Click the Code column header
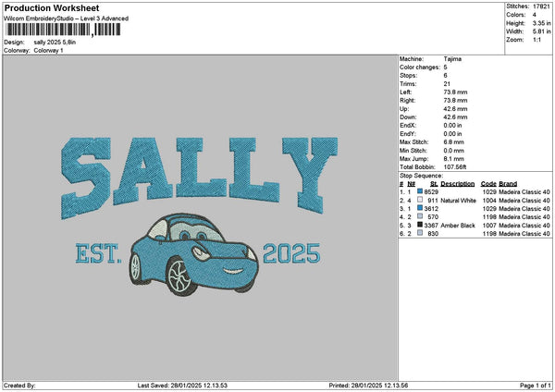Screen dimensions: 555x392 coord(488,183)
